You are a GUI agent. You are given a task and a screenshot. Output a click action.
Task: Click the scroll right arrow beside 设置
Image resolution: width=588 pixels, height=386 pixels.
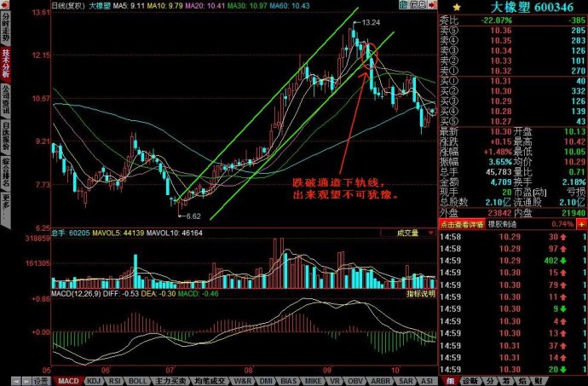point(26,381)
